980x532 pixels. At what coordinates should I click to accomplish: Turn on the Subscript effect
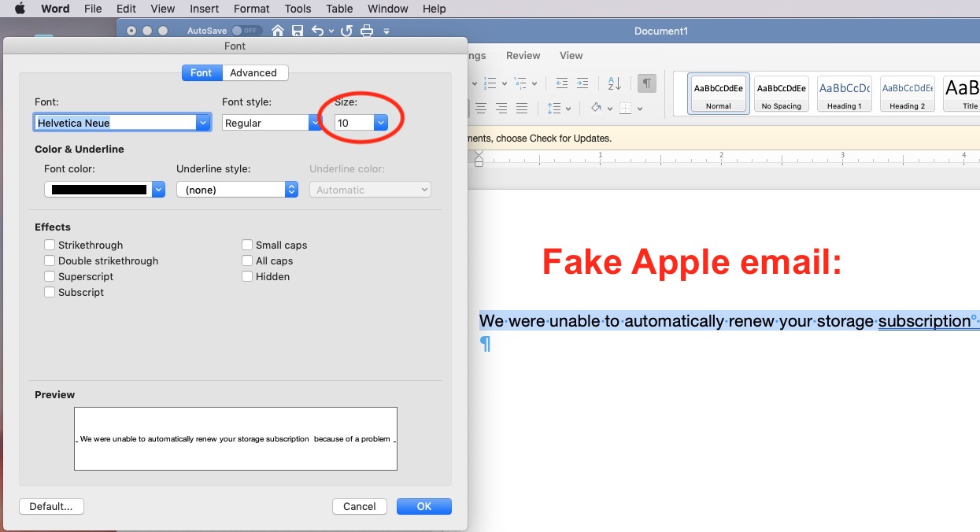tap(50, 292)
